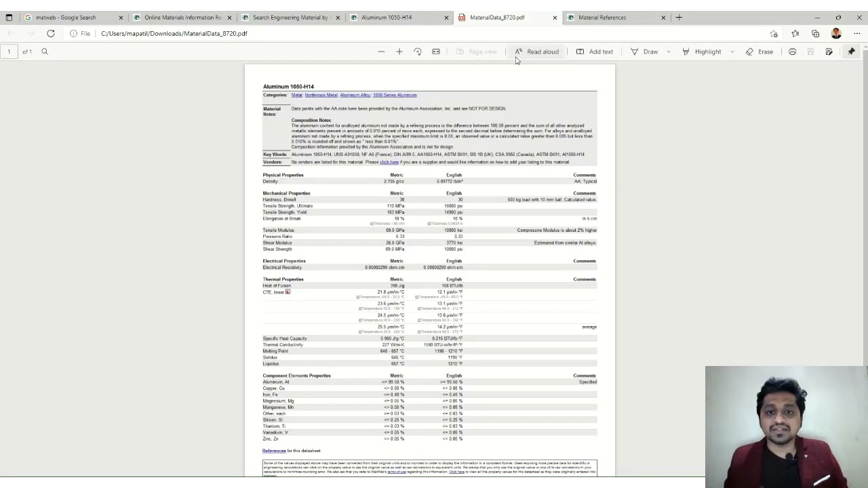
Task: Print the PDF document
Action: pyautogui.click(x=792, y=52)
